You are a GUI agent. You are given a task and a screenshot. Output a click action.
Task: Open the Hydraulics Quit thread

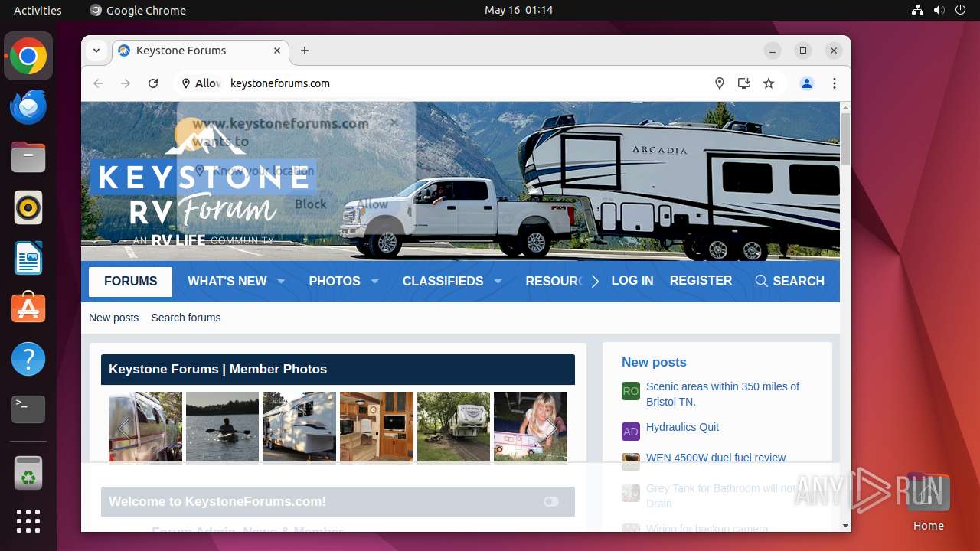point(682,427)
